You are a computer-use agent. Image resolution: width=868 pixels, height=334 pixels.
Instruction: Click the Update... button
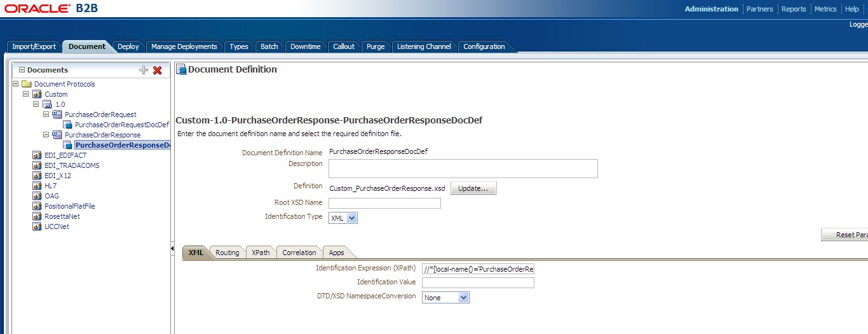(x=473, y=188)
